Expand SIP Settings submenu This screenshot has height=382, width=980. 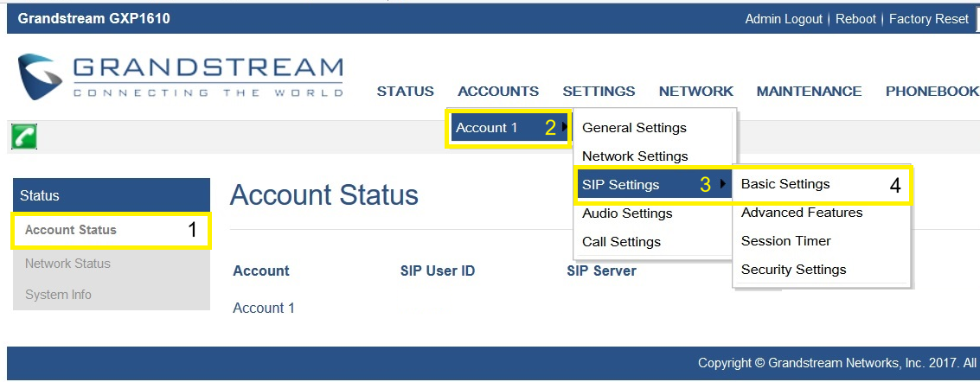[653, 185]
